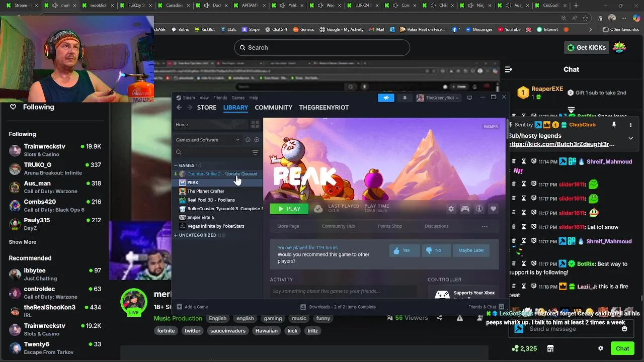Image resolution: width=644 pixels, height=362 pixels.
Task: Click the activity post text field
Action: coord(343,291)
